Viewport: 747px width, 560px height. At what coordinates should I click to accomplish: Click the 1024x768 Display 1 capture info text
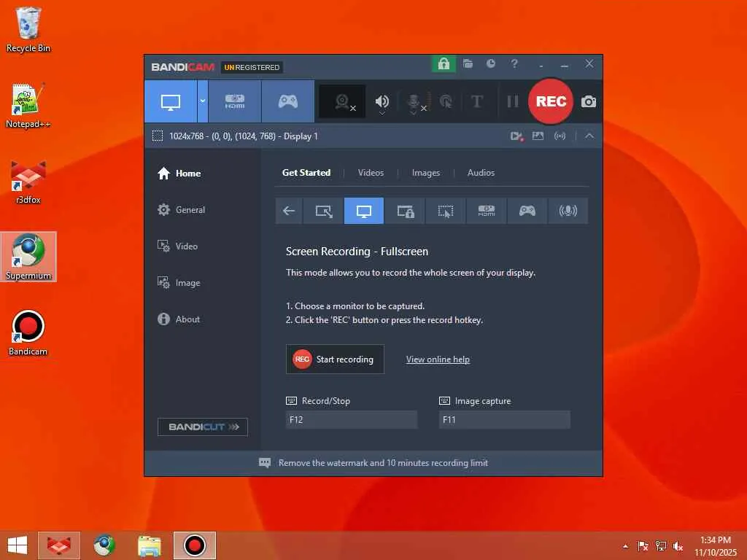point(244,136)
